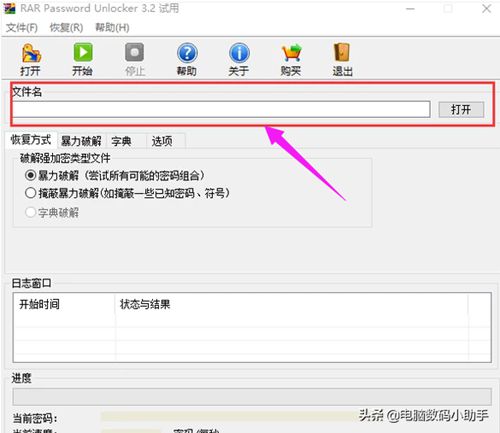Screen dimensions: 500x433
Task: Click the 打开 folder icon in toolbar
Action: (31, 53)
